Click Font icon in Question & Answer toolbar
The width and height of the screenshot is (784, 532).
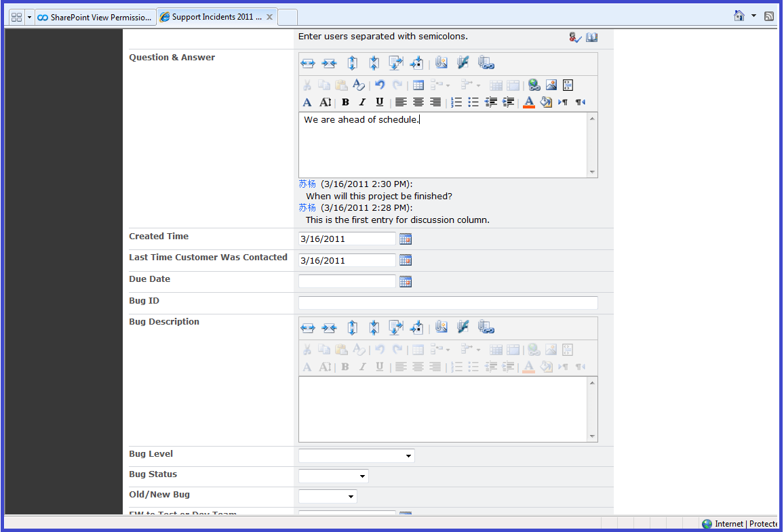[x=307, y=102]
